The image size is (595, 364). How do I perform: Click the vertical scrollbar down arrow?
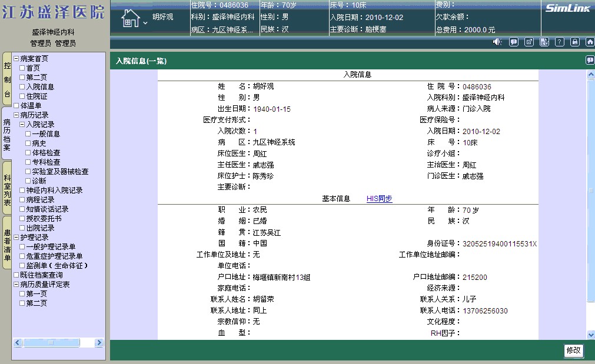click(590, 334)
